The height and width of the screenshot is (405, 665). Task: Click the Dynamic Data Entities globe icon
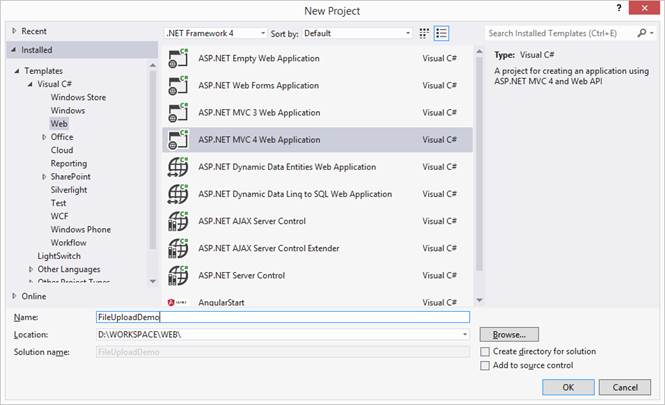coord(179,167)
